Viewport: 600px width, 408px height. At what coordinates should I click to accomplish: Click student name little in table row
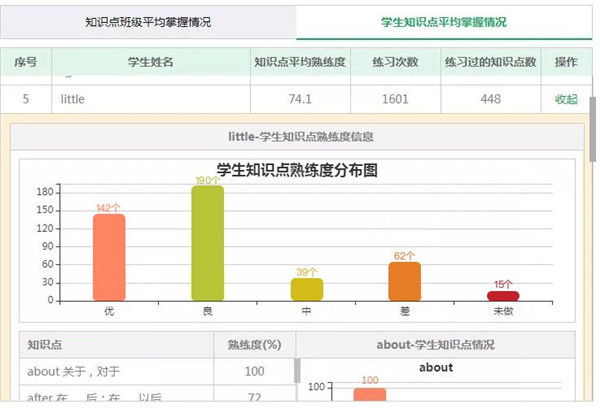coord(73,99)
